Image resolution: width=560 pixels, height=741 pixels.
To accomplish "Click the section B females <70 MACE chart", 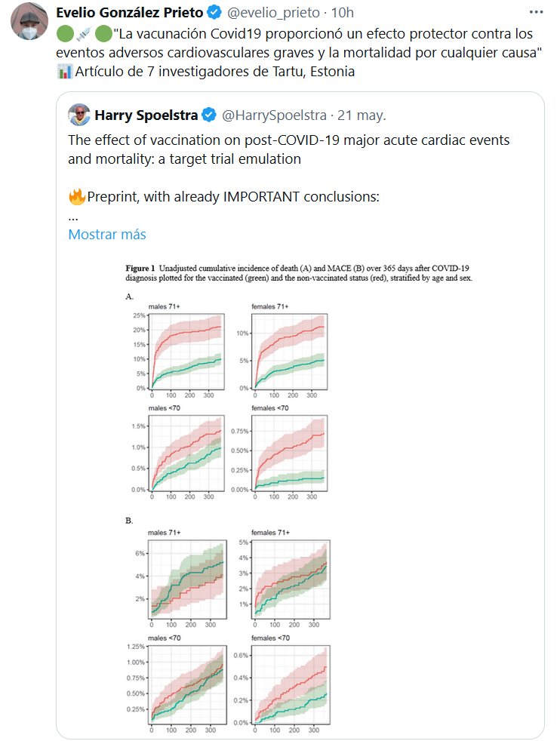I will click(291, 684).
